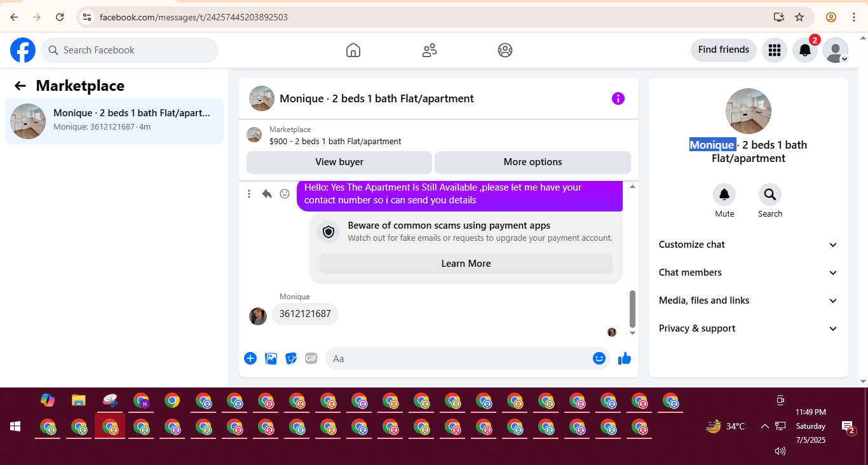Viewport: 868px width, 465px height.
Task: Click Learn More scam warning button
Action: tap(466, 264)
